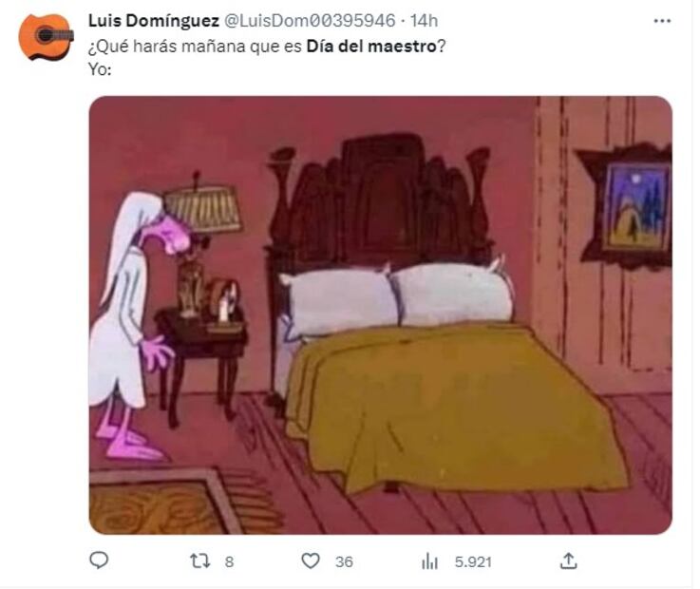Click the like count 36
The image size is (700, 589).
pyautogui.click(x=344, y=561)
